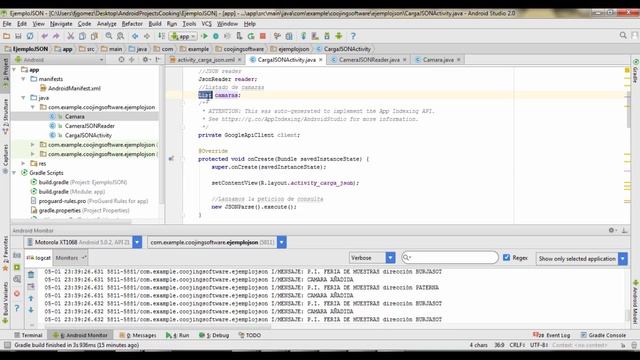Click the Cut scissors icon

(x=71, y=36)
